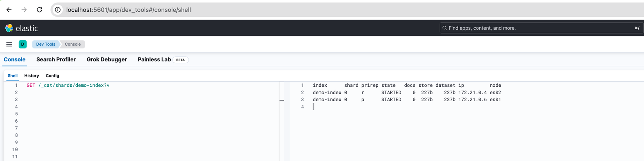
Task: Reload the page with refresh icon
Action: pos(39,10)
